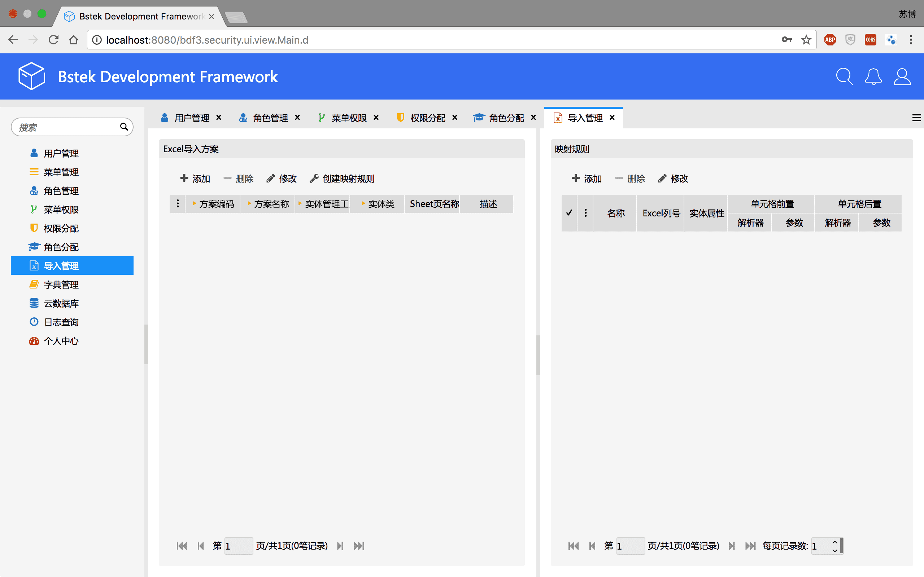Image resolution: width=924 pixels, height=577 pixels.
Task: Open column options dots in Excel import grid
Action: (178, 204)
